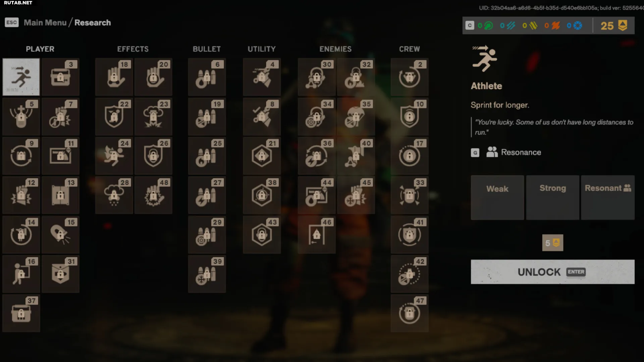The height and width of the screenshot is (362, 644).
Task: Select locked utility research node 4
Action: point(262,77)
